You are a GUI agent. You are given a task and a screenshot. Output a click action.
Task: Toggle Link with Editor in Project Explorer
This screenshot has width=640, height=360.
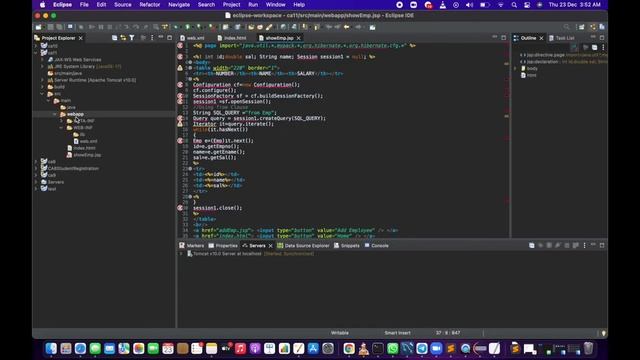point(123,38)
